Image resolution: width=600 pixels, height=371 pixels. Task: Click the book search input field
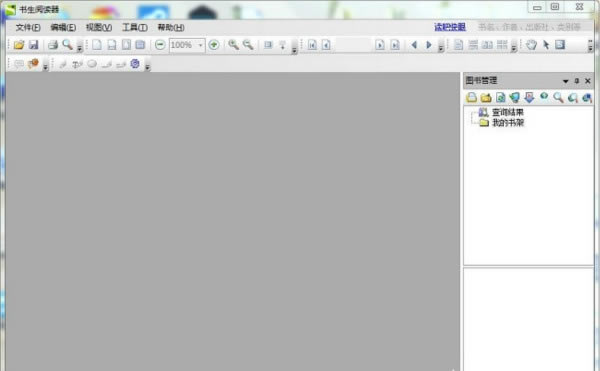click(530, 27)
